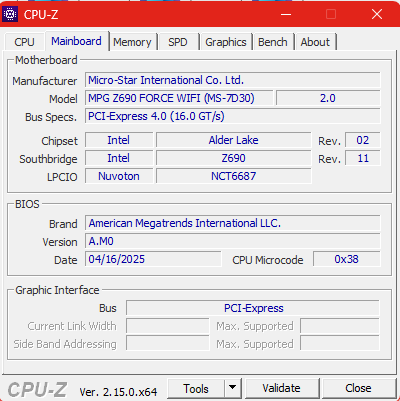
Task: Click the CPU-Z app icon in title bar
Action: coord(10,14)
